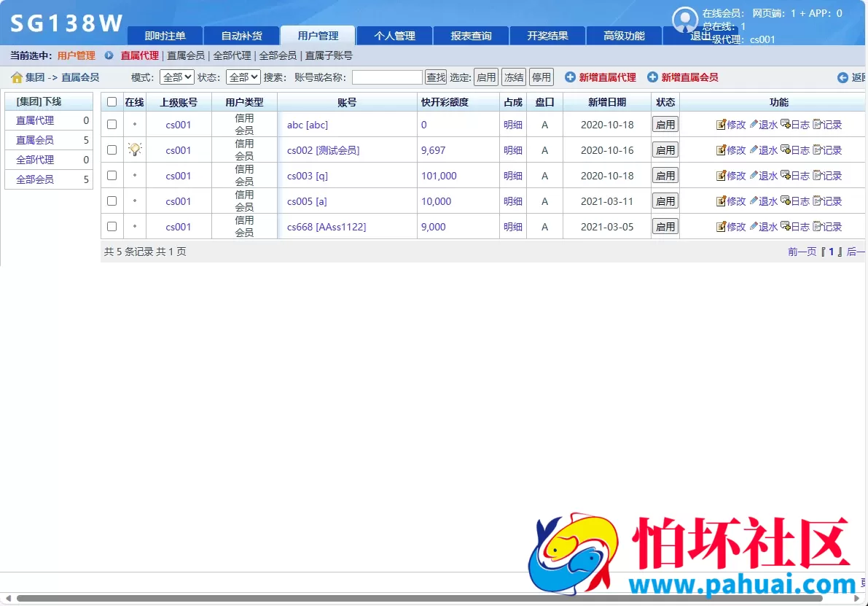Open the 直属会员 submenu link
Image resolution: width=868 pixels, height=606 pixels.
coord(185,55)
